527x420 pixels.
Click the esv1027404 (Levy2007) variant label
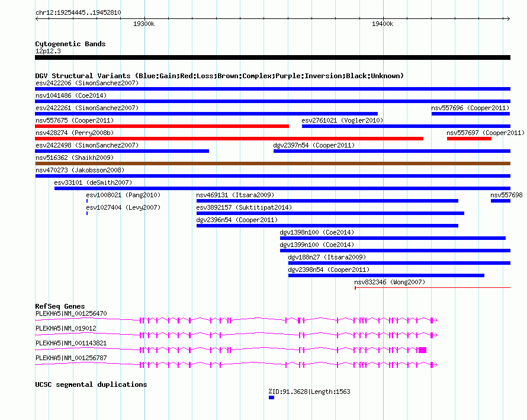tap(123, 207)
